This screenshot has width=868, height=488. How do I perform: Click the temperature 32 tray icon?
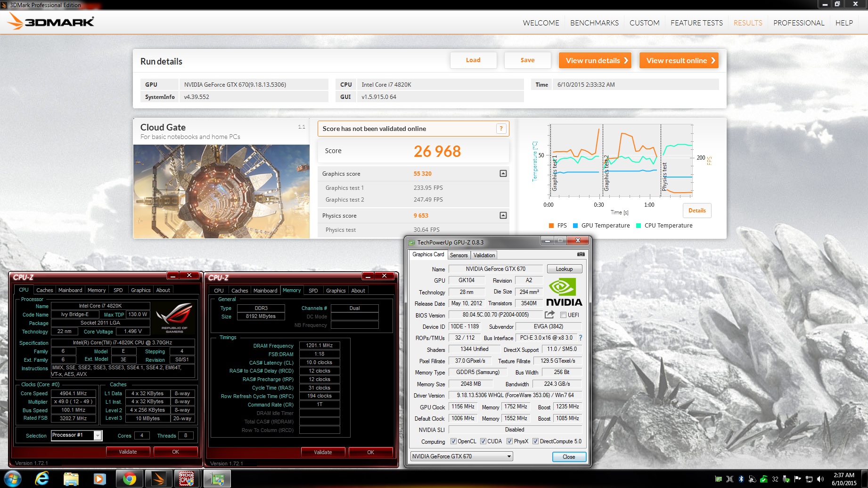point(775,479)
